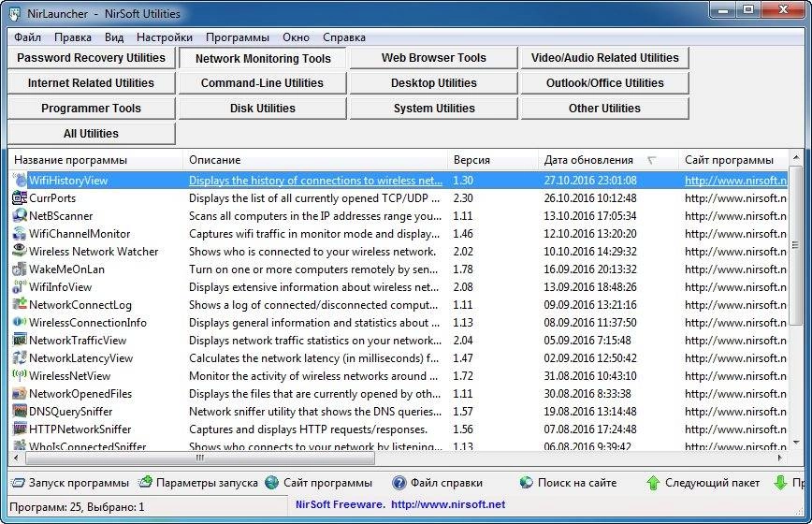The image size is (812, 524).
Task: Click the NetBScanner program icon
Action: 20,215
